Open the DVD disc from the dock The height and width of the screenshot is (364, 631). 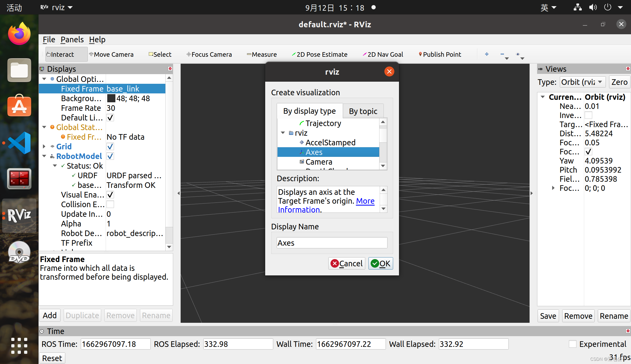[19, 252]
